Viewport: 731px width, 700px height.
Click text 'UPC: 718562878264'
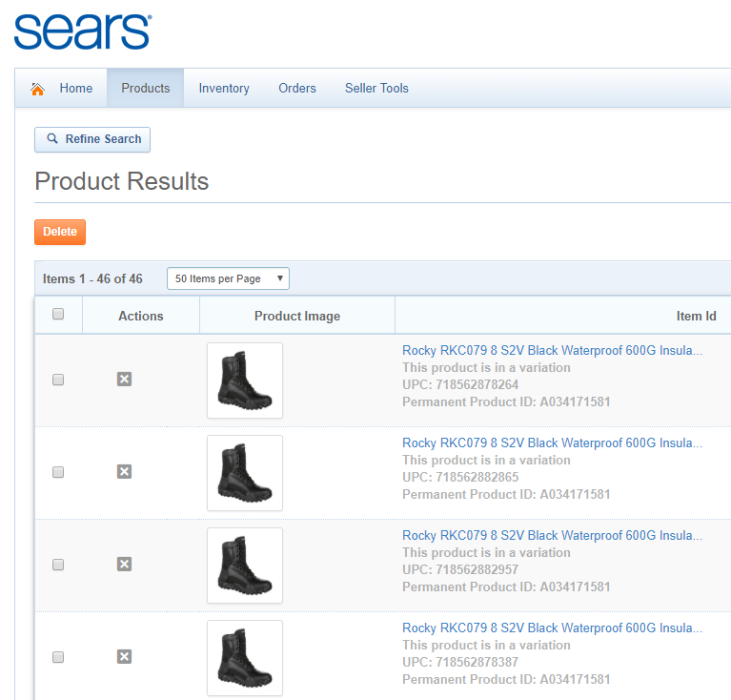coord(460,384)
